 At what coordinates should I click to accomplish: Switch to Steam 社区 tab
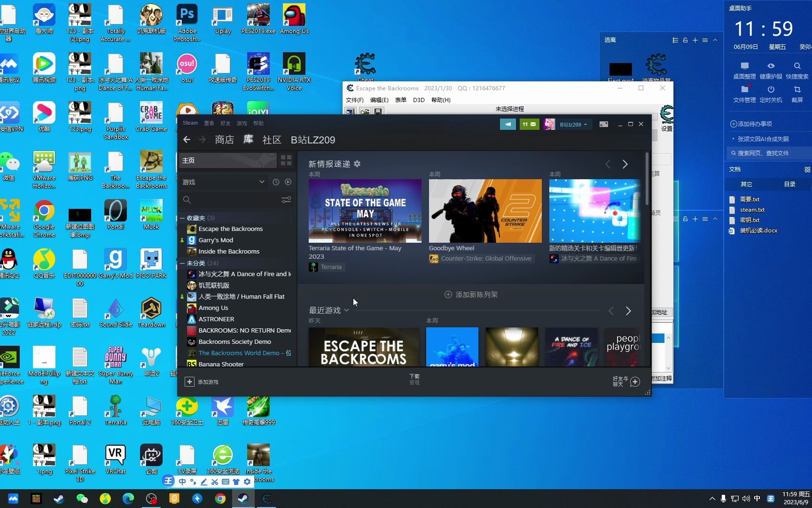[x=272, y=140]
